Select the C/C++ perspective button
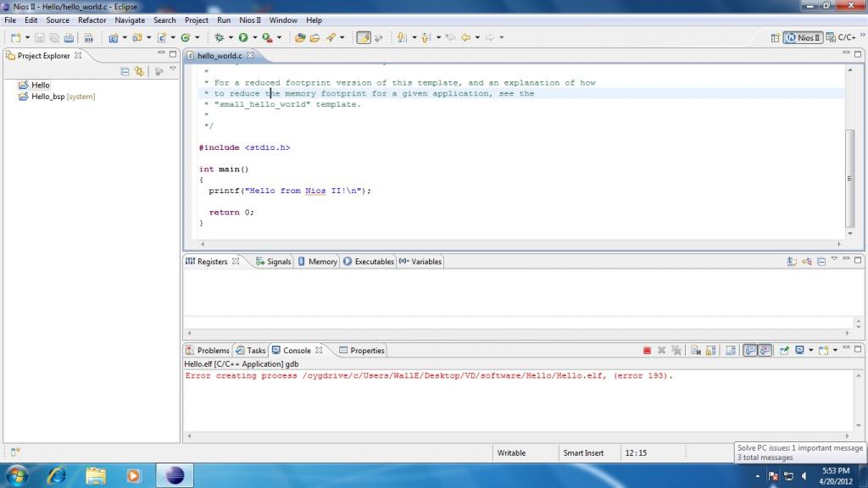The height and width of the screenshot is (488, 868). coord(842,37)
